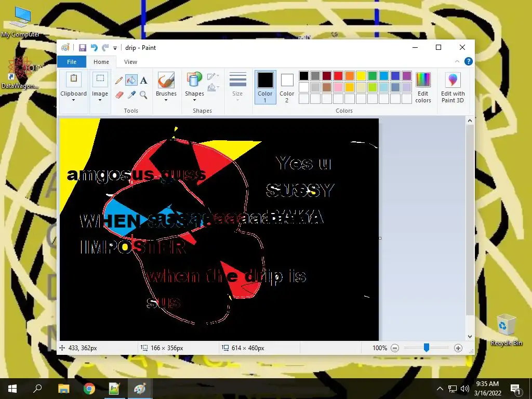Show hidden tray icons chevron
This screenshot has width=532, height=399.
(440, 389)
